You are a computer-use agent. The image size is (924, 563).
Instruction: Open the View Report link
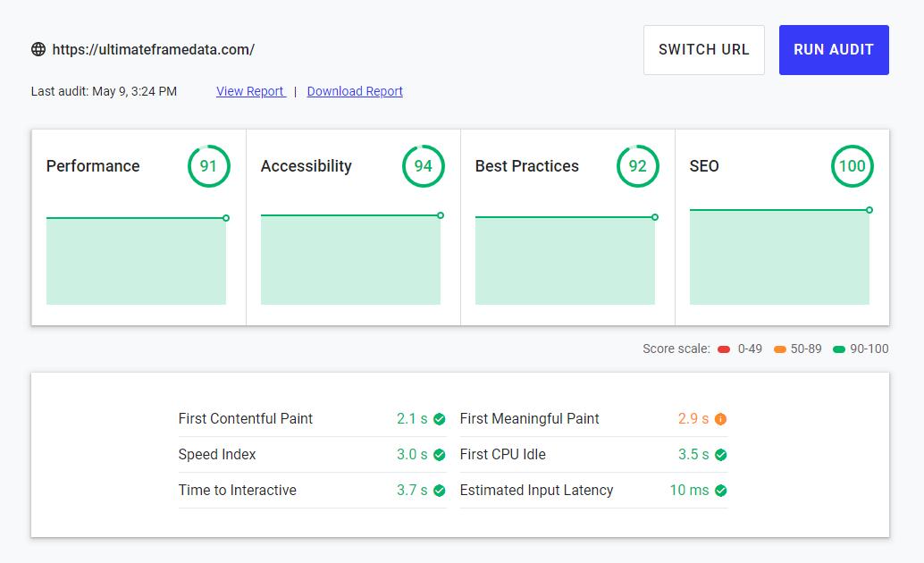click(249, 91)
